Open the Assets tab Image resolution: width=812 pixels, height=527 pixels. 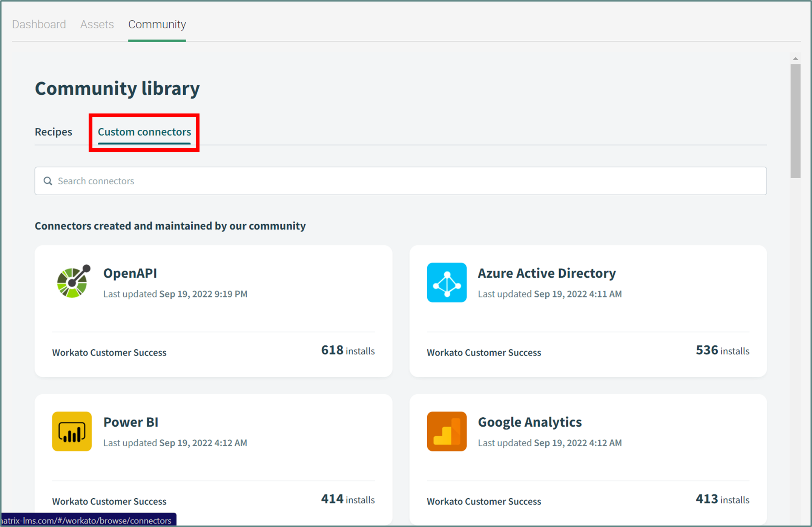(97, 25)
